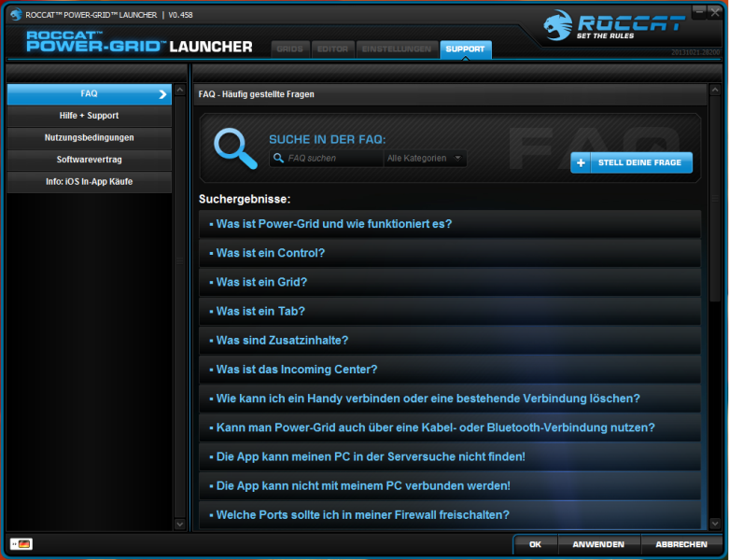Screen dimensions: 729x560
Task: Switch to the Grids tab
Action: [x=289, y=49]
